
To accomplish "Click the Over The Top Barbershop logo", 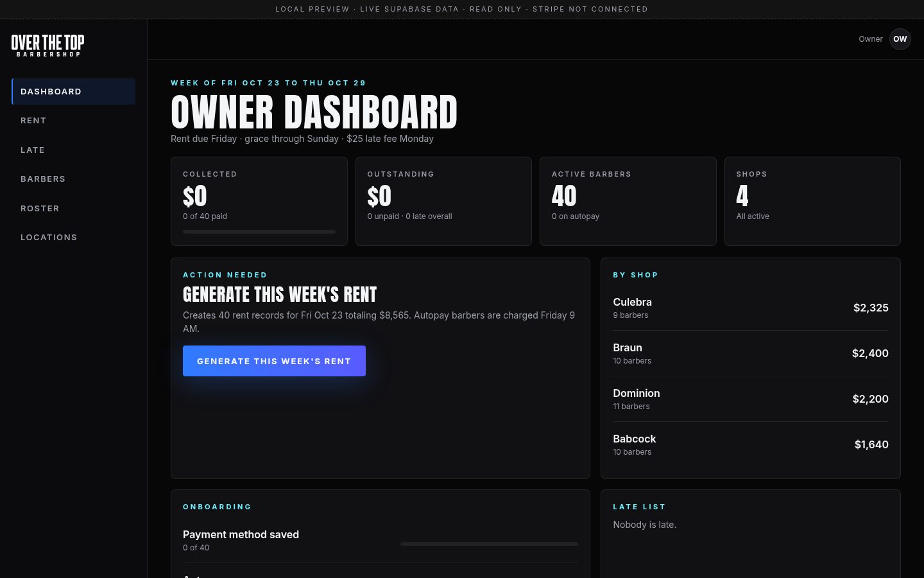I will coord(48,45).
